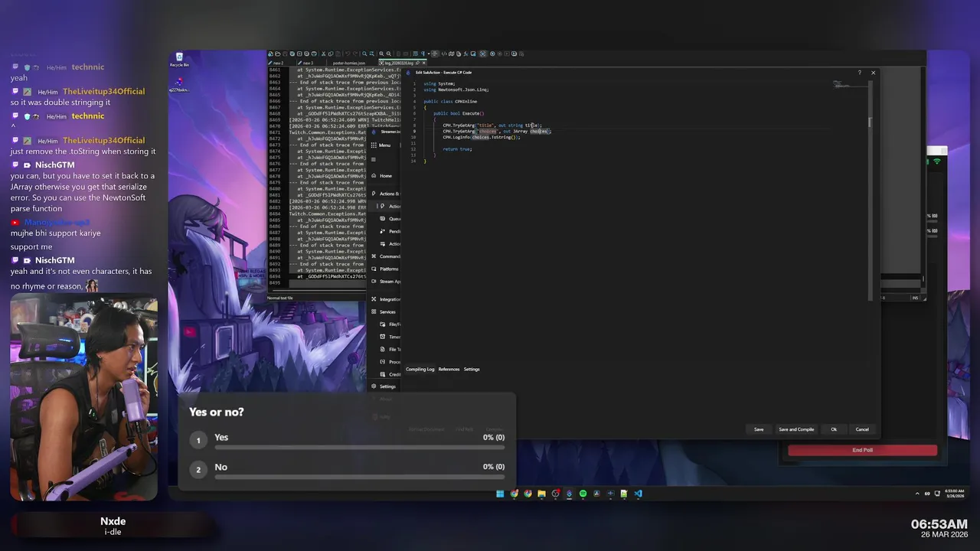The image size is (980, 551).
Task: Click Notepad++ record macro icon
Action: (x=492, y=54)
